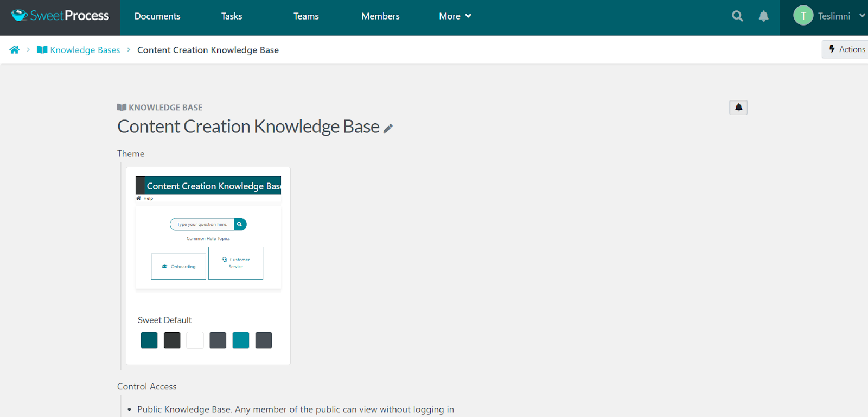Follow the Knowledge Bases breadcrumb link
Viewport: 868px width, 417px height.
tap(85, 50)
